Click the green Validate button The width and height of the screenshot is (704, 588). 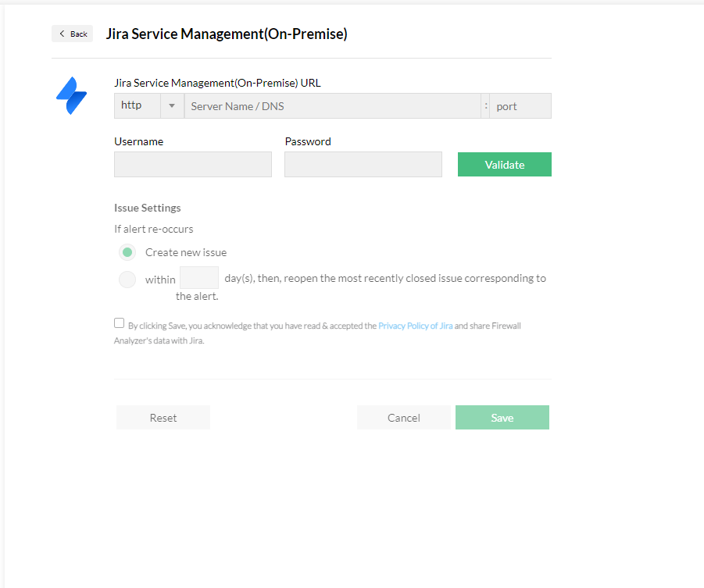pos(505,164)
